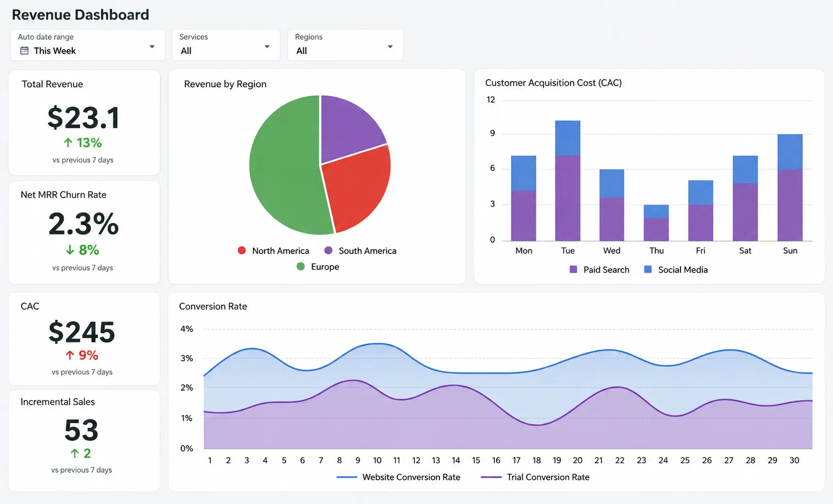Image resolution: width=833 pixels, height=504 pixels.
Task: Expand the Services filter dropdown
Action: point(226,45)
